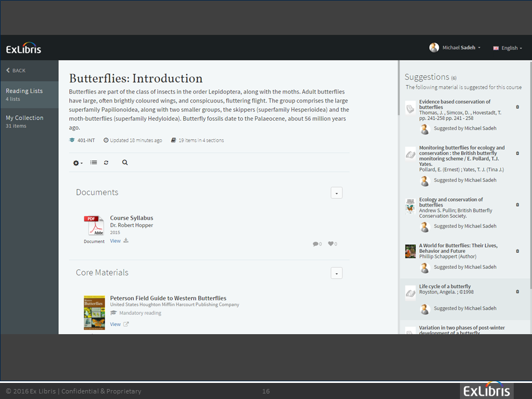
Task: Open 'Ecology and conservation of butterflies' suggestion
Action: point(451,202)
